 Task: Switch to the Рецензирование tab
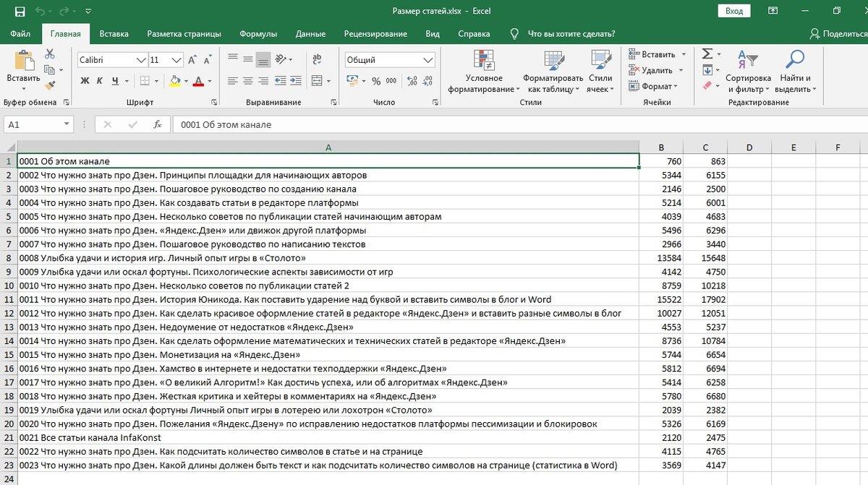tap(375, 33)
